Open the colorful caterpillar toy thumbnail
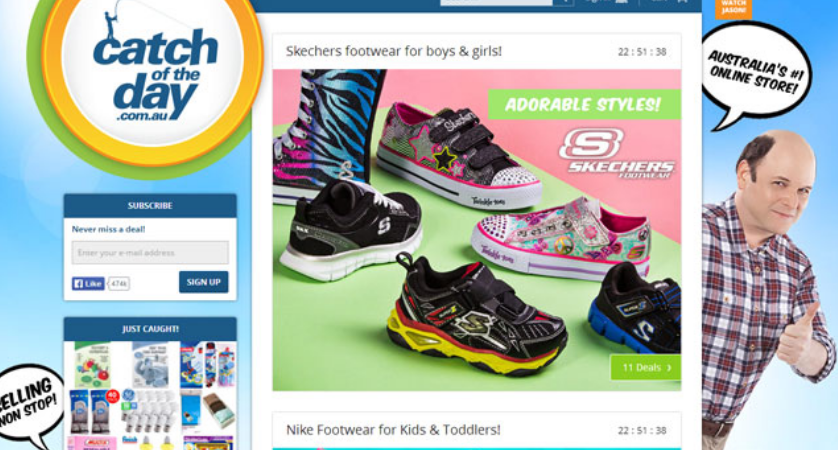The width and height of the screenshot is (838, 450). pos(92,365)
